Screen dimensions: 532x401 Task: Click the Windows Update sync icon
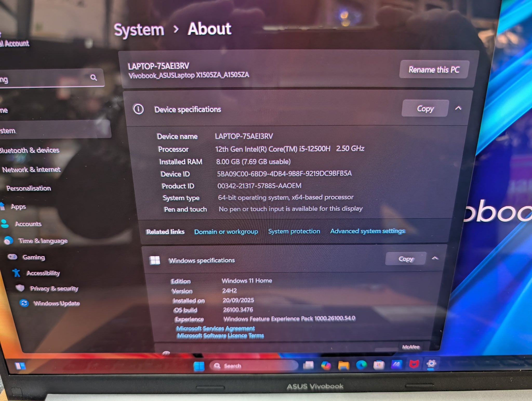[x=24, y=303]
